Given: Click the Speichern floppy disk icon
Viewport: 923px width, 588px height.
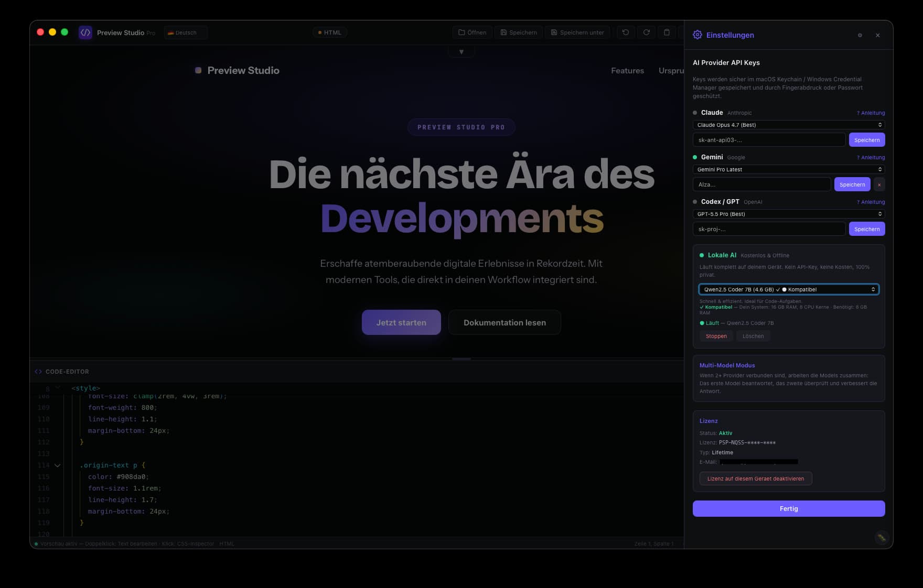Looking at the screenshot, I should click(x=503, y=32).
